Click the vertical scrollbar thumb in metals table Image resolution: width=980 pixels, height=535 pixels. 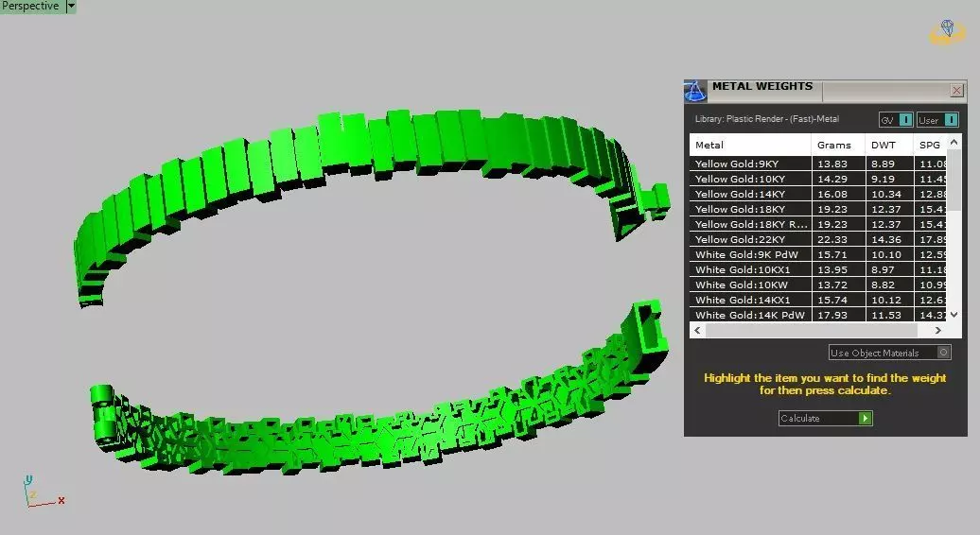click(x=954, y=181)
